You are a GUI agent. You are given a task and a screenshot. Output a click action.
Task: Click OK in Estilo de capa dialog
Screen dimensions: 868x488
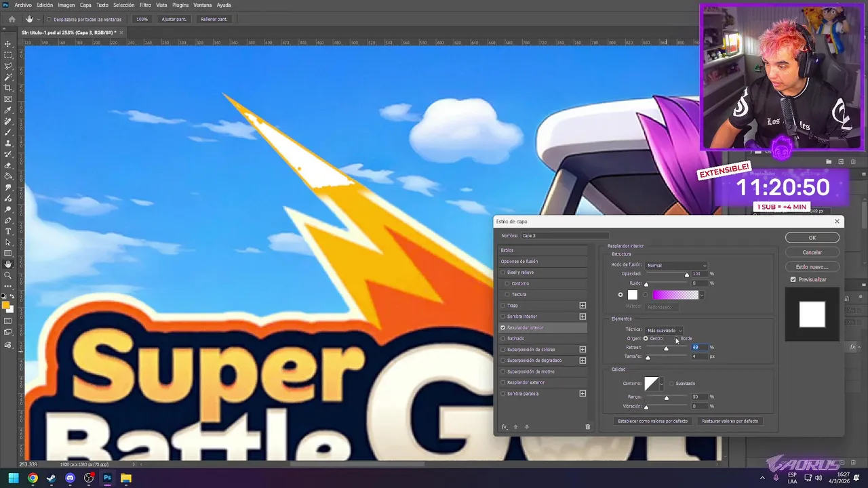point(812,238)
